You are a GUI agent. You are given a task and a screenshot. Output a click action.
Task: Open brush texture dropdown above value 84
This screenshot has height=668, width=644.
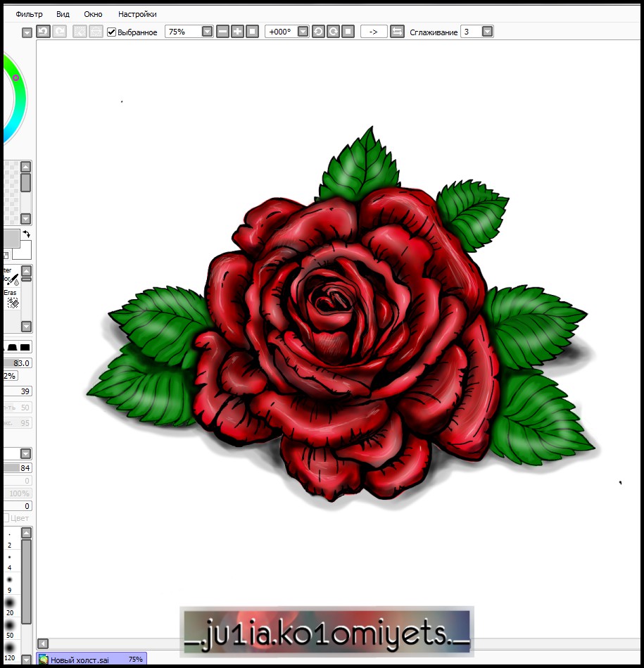[x=26, y=454]
